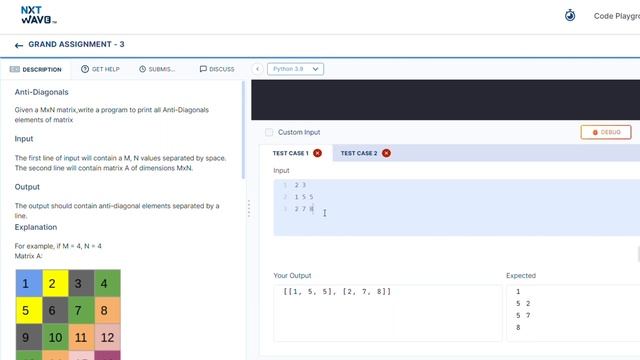Click the chat bubble icon on Discuss
This screenshot has width=640, height=360.
pyautogui.click(x=203, y=69)
